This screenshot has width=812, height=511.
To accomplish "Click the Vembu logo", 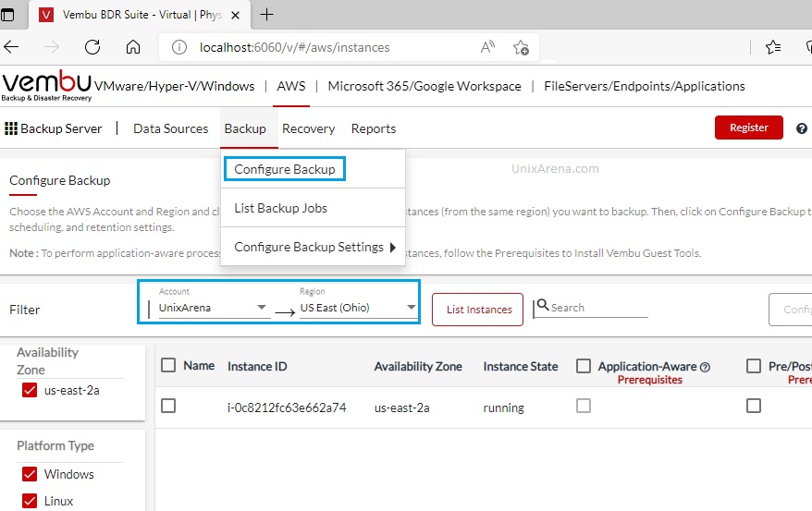I will pos(46,85).
